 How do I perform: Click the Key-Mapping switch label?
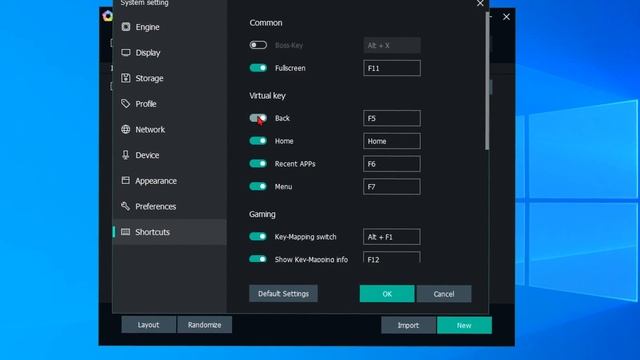point(305,237)
